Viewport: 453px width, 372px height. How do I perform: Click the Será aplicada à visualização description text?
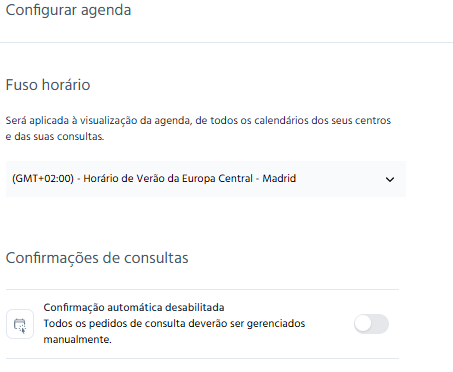198,120
